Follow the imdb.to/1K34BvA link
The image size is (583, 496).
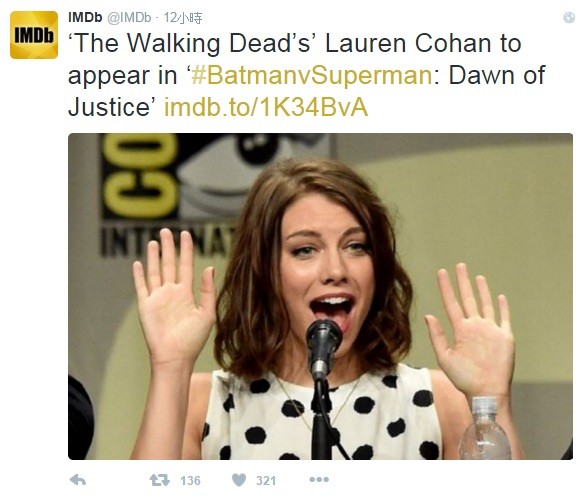click(x=266, y=107)
